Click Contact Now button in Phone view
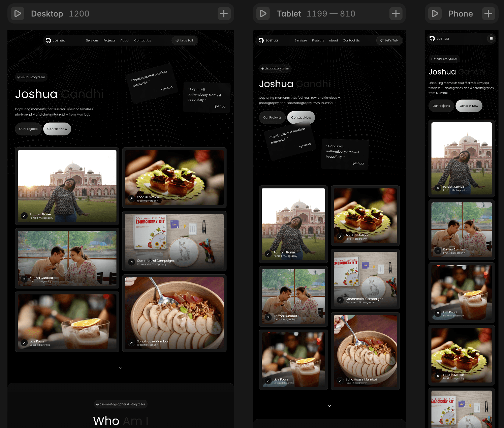Image resolution: width=504 pixels, height=428 pixels. click(469, 106)
